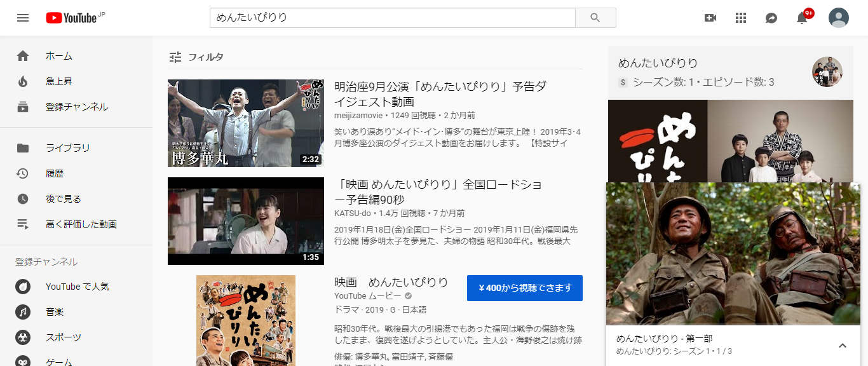Open the 2:32 stage play thumbnail

(245, 123)
